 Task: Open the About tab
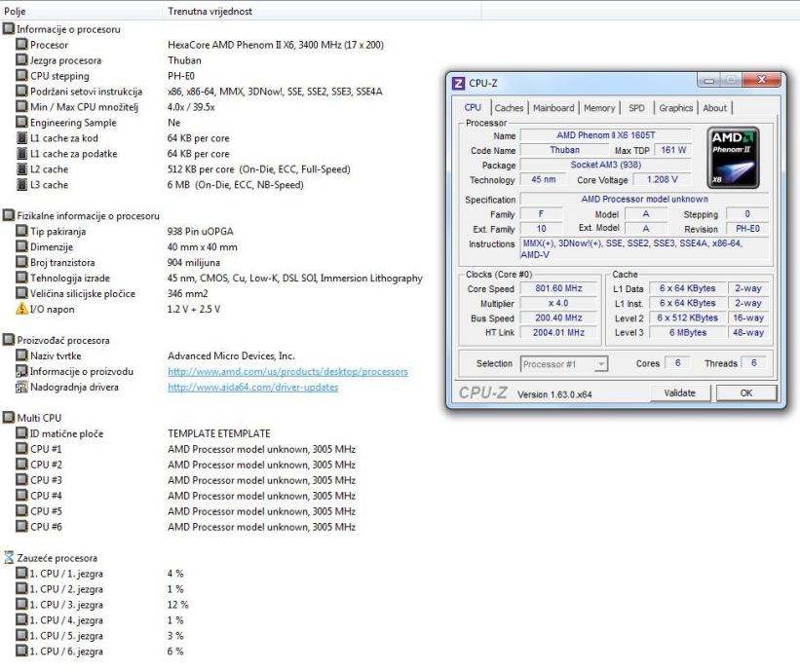(715, 108)
